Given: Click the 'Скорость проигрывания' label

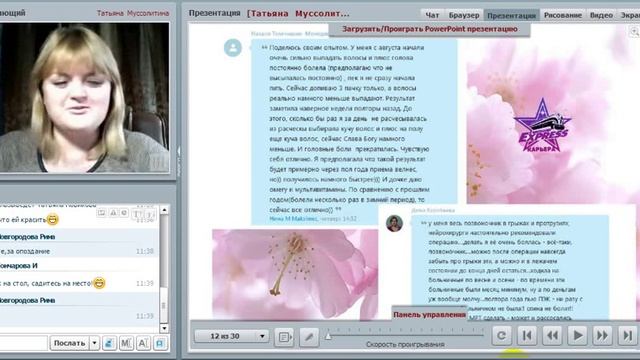Looking at the screenshot, I should (x=405, y=344).
